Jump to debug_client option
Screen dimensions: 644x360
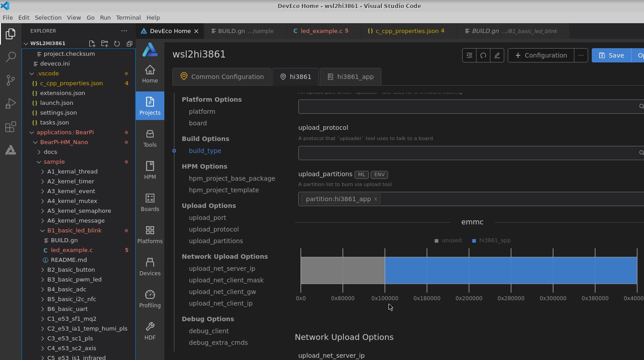coord(209,331)
